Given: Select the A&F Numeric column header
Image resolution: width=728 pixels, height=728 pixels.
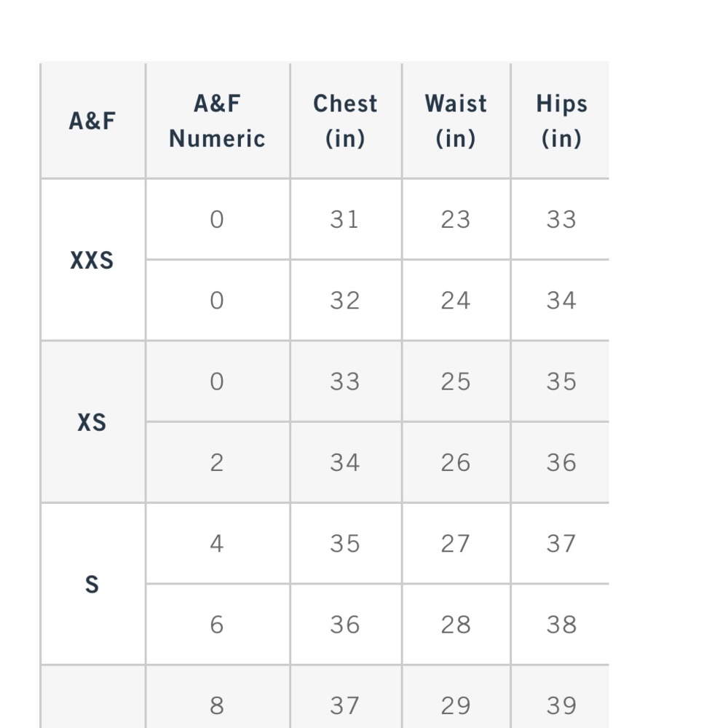Looking at the screenshot, I should pyautogui.click(x=217, y=121).
